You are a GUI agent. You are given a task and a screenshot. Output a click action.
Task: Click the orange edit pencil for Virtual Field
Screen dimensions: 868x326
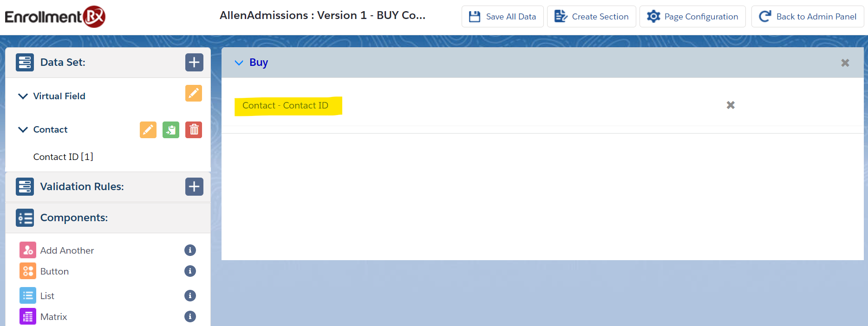(x=194, y=93)
